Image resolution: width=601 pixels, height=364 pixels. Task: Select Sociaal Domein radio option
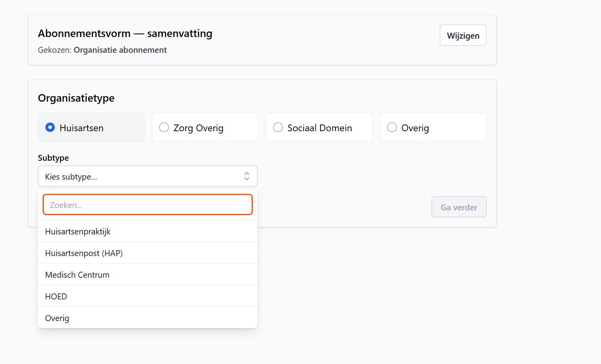click(278, 127)
